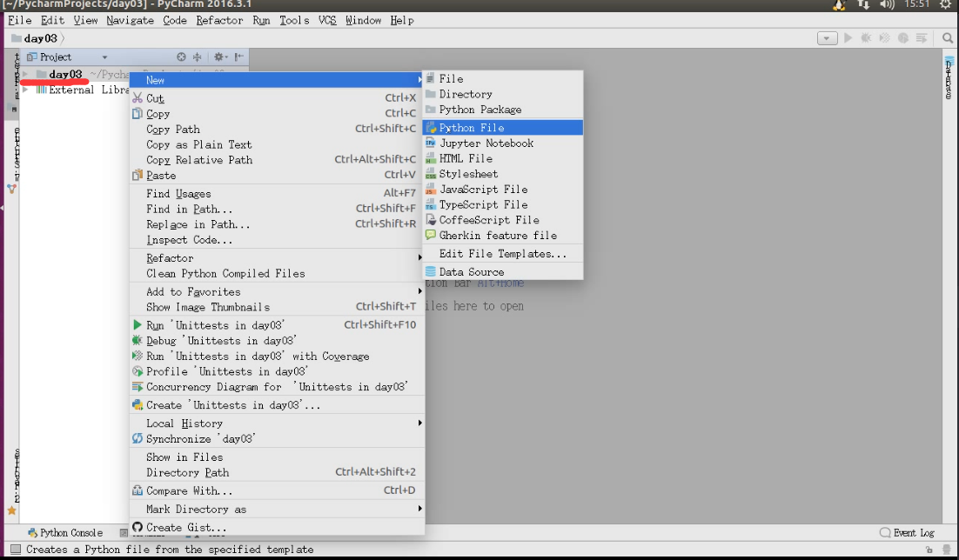Image resolution: width=959 pixels, height=560 pixels.
Task: Select Edit File Templates... entry
Action: tap(502, 253)
